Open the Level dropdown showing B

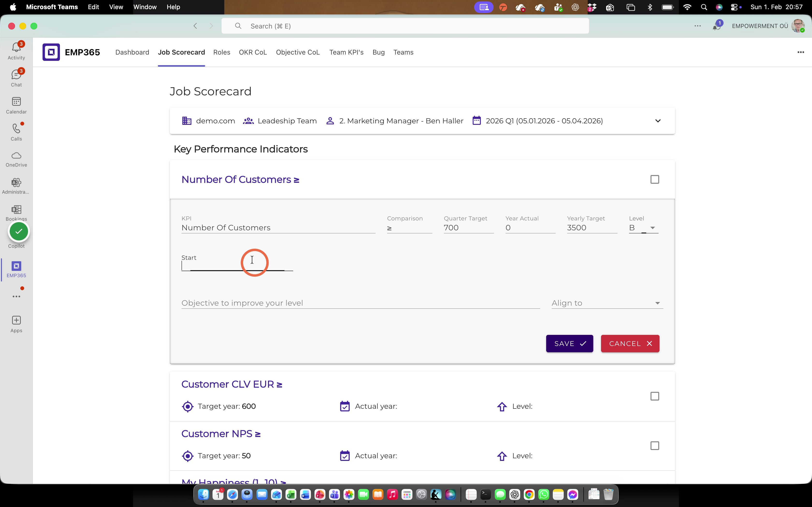643,228
